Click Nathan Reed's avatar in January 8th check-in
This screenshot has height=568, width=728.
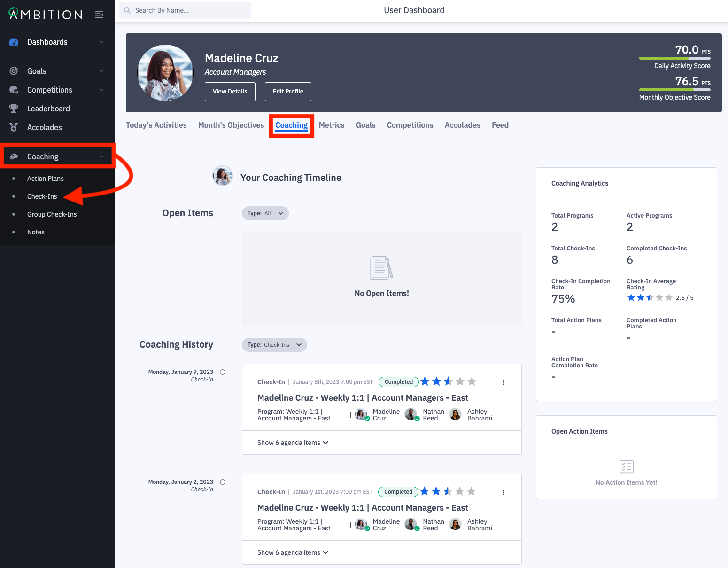click(x=412, y=415)
